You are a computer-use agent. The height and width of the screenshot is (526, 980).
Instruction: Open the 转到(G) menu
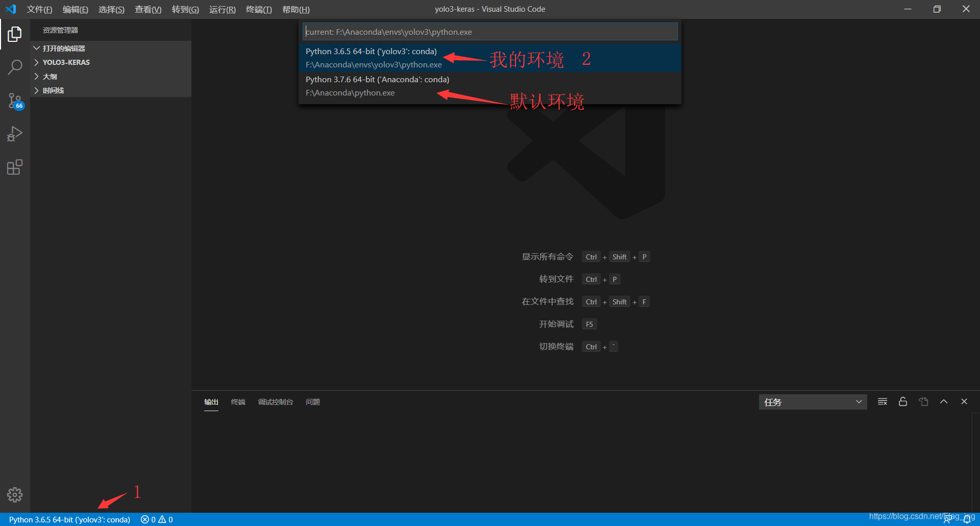185,9
